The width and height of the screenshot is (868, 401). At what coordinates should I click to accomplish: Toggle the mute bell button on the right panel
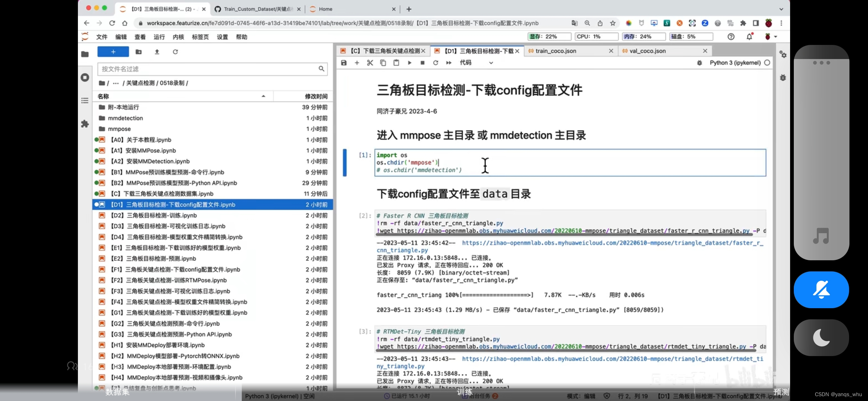coord(821,290)
